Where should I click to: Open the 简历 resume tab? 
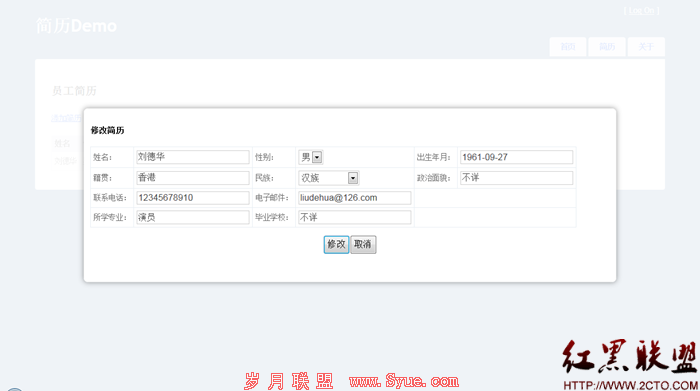coord(607,47)
